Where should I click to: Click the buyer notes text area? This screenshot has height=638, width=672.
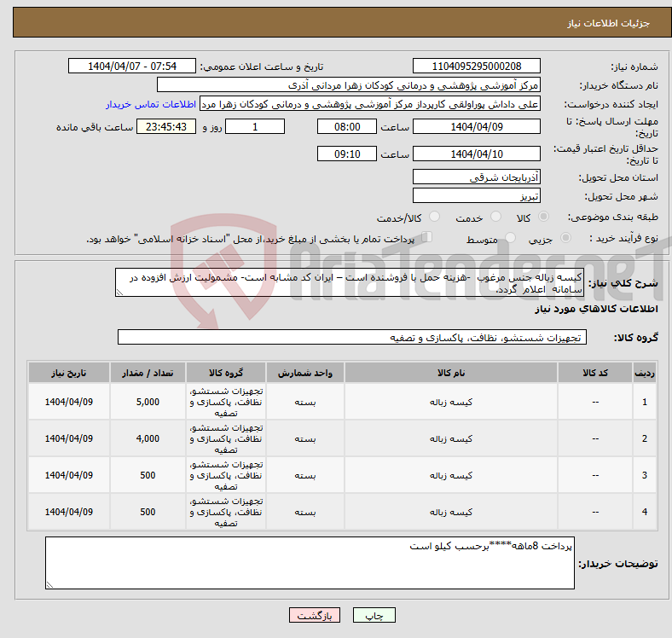coord(310,563)
